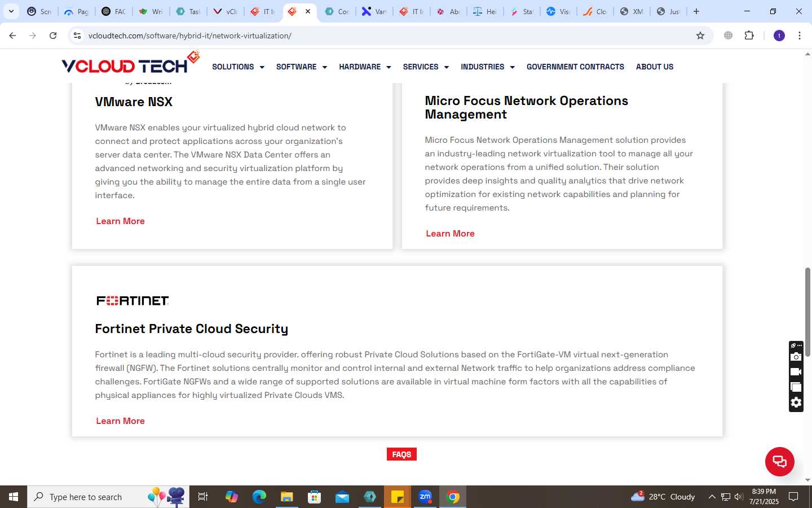
Task: Open Sticky Notes from taskbar
Action: click(x=398, y=497)
